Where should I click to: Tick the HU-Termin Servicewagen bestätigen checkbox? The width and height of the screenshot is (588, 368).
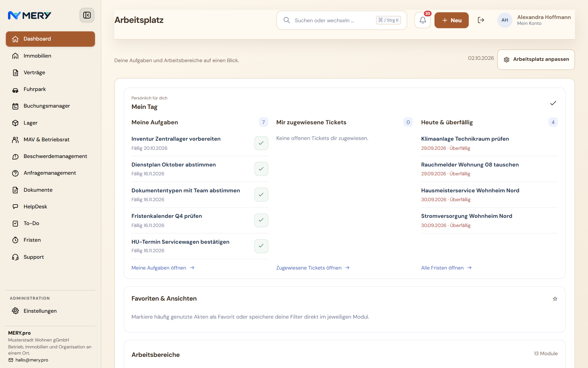(x=261, y=246)
